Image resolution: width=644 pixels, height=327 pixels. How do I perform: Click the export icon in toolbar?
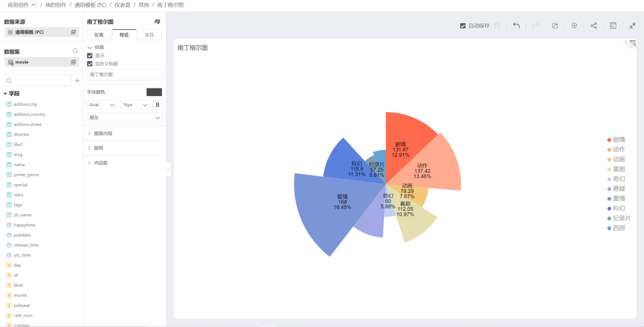(555, 25)
